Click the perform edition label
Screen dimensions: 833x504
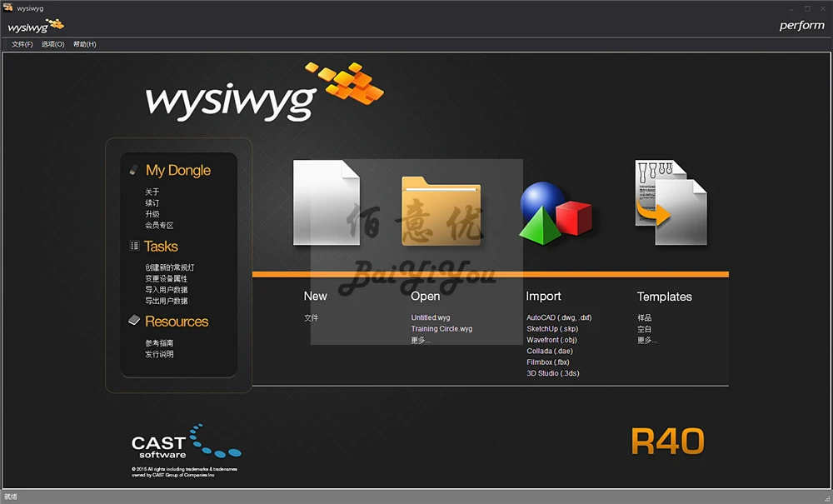click(801, 26)
